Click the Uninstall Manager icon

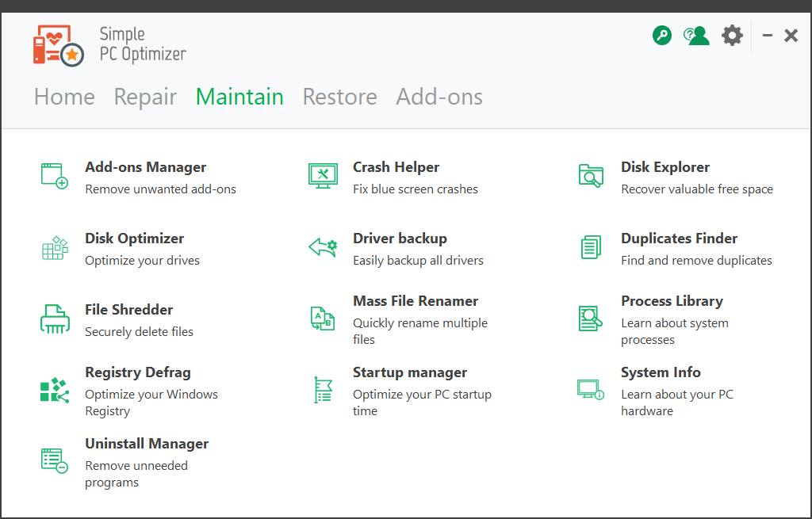54,461
